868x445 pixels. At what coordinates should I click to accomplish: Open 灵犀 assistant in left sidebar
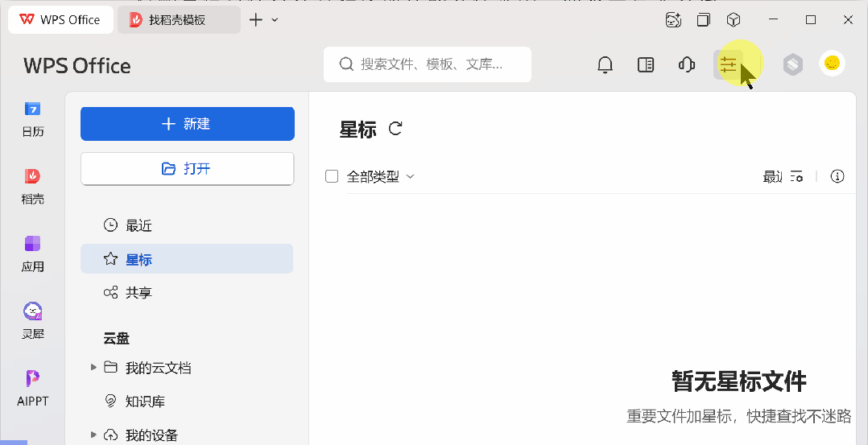pos(33,322)
